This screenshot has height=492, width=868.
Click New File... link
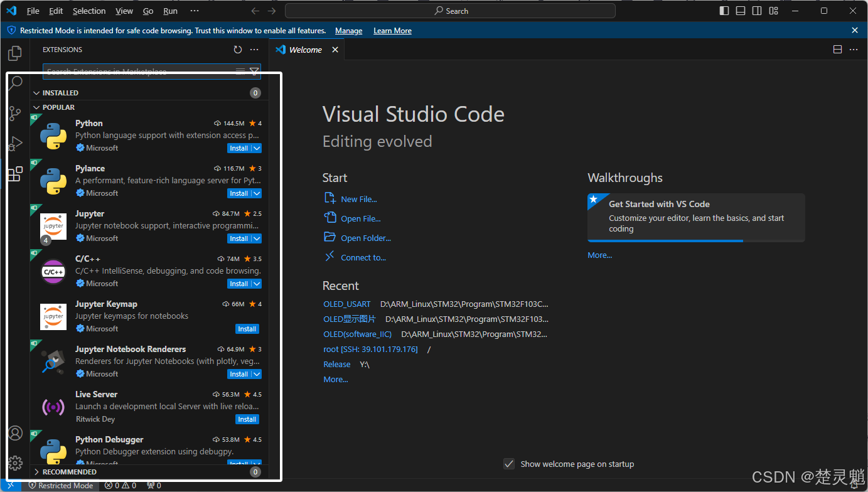[x=359, y=199]
